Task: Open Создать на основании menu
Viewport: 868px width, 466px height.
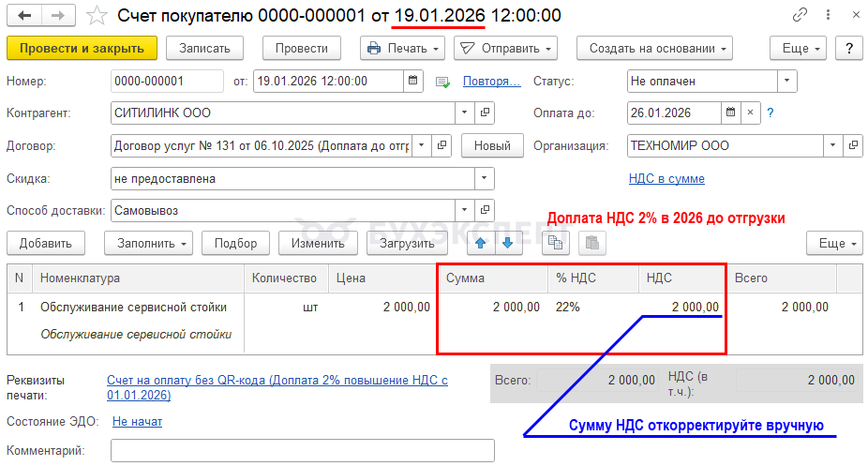Action: tap(654, 48)
